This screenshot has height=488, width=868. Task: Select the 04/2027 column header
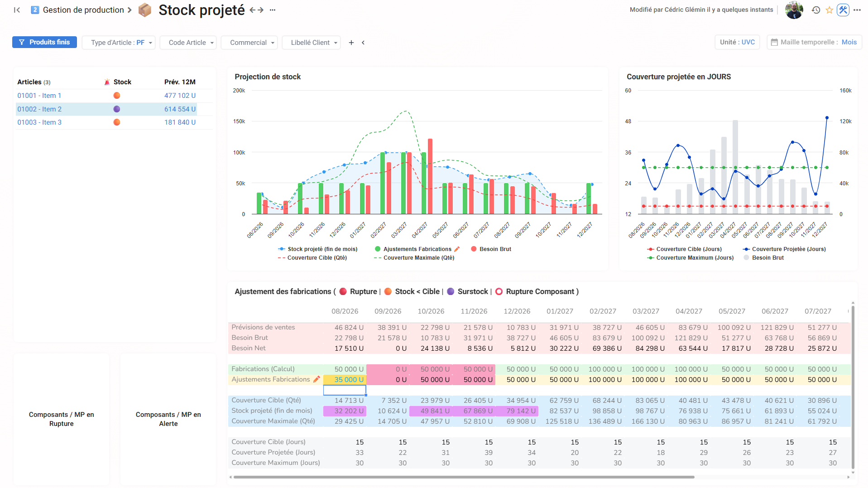[689, 311]
